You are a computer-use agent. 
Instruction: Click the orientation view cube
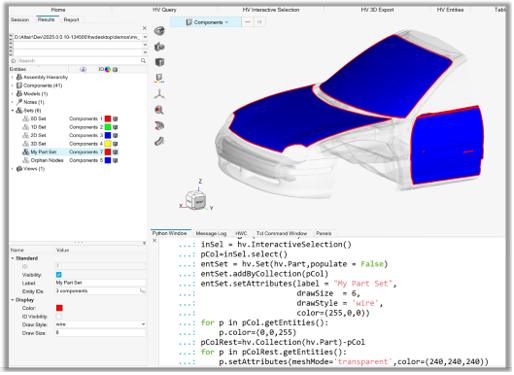point(195,200)
